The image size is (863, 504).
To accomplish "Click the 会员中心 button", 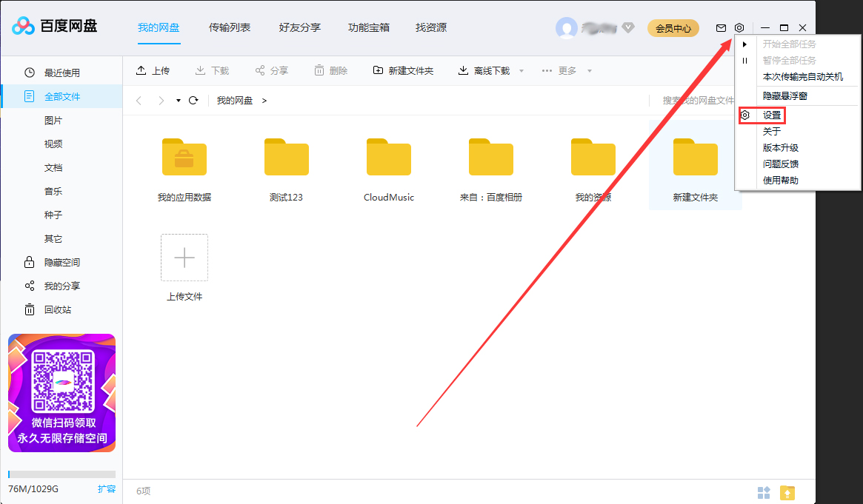I will (x=673, y=27).
